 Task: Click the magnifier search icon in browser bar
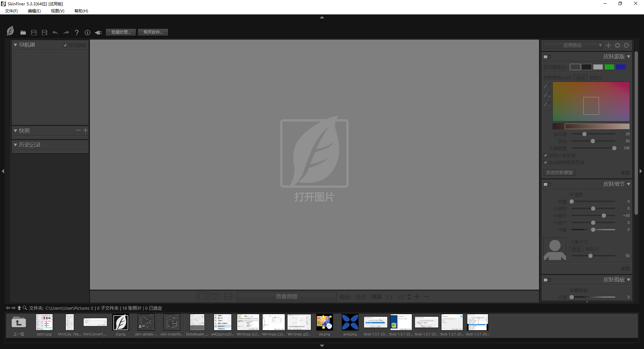25,308
